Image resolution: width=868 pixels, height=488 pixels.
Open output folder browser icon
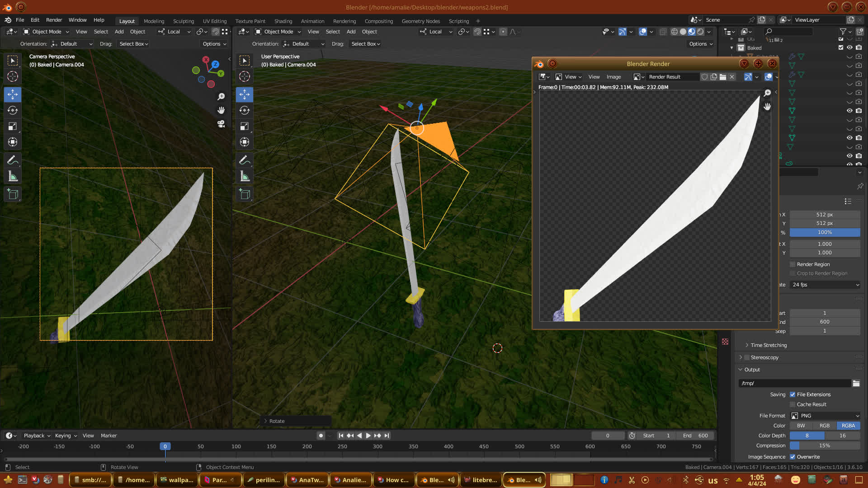(856, 383)
